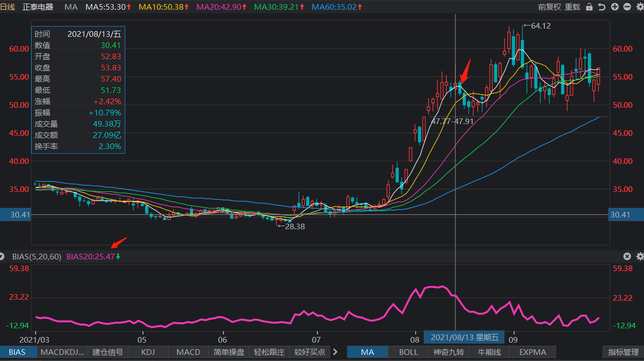Click the 09 month axis label
This screenshot has height=361, width=644.
pos(513,339)
